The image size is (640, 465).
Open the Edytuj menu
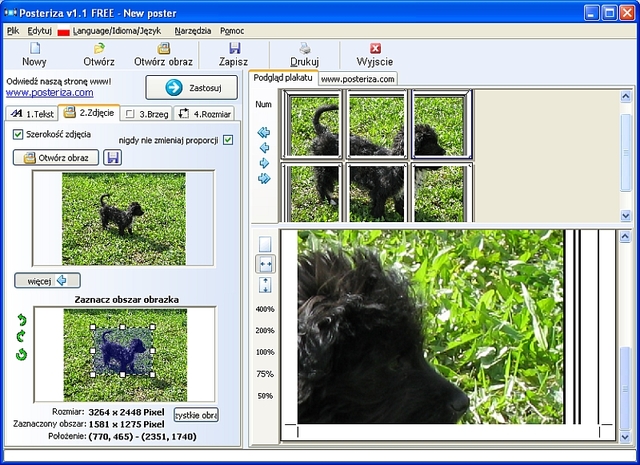click(40, 31)
